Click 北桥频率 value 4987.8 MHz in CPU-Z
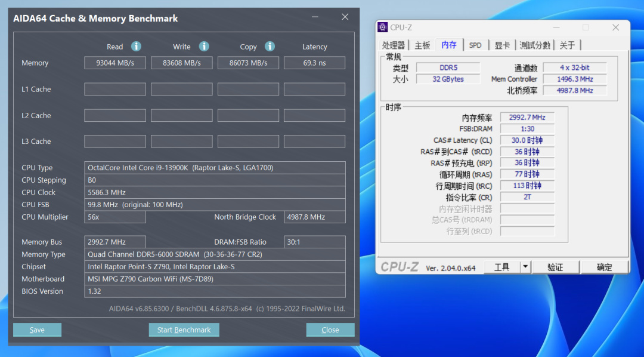The image size is (644, 357). click(575, 91)
